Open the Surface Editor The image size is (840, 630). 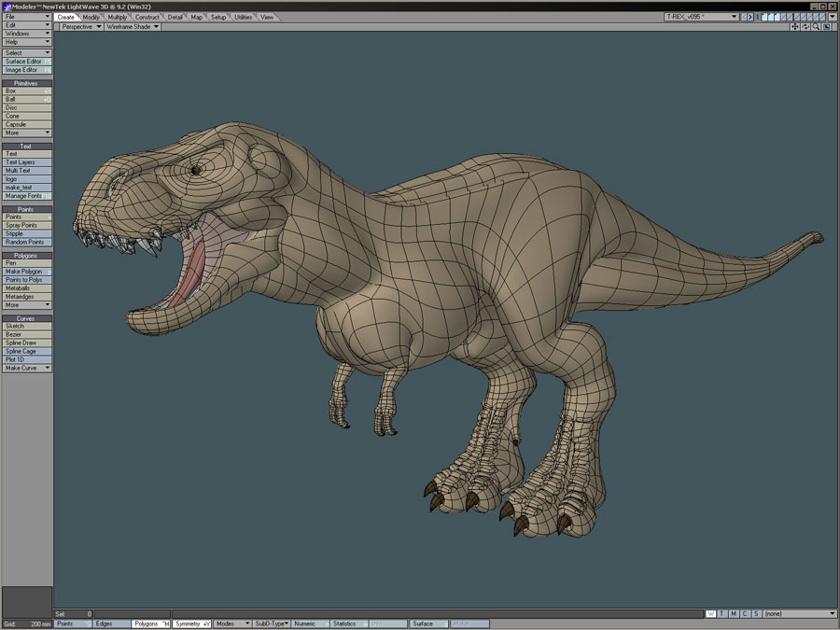tap(27, 62)
